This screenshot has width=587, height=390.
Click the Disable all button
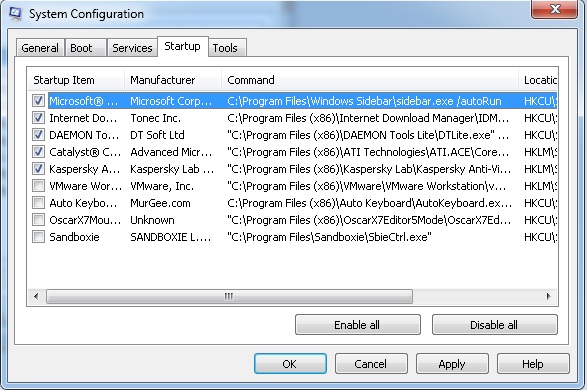pos(495,325)
